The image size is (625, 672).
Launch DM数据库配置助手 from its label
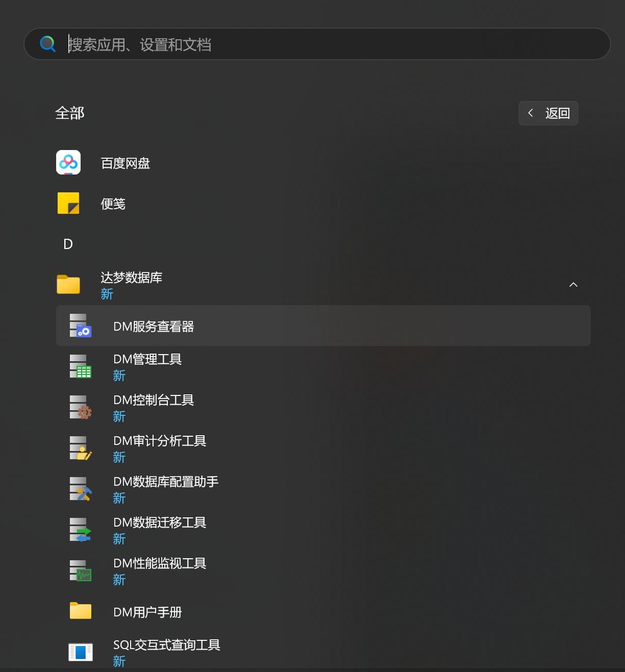click(166, 482)
